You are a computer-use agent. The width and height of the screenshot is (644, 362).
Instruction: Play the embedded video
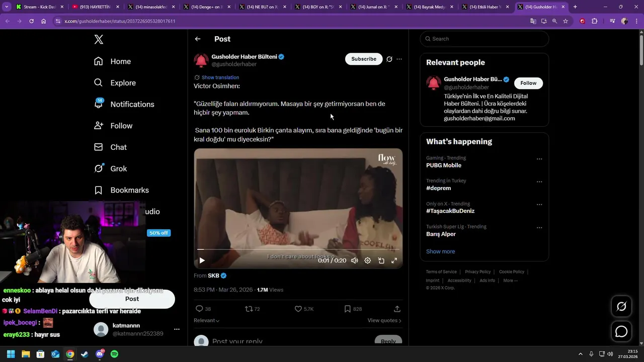[x=202, y=260]
